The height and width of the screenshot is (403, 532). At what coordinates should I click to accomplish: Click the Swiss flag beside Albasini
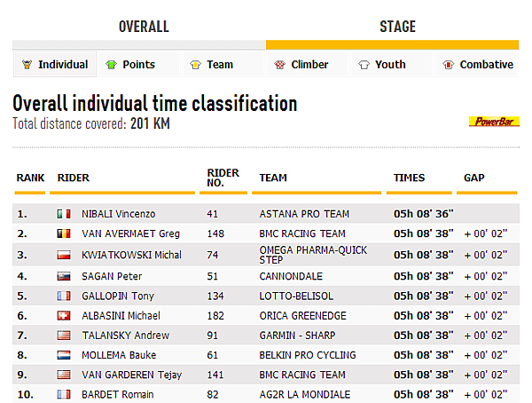pyautogui.click(x=64, y=316)
